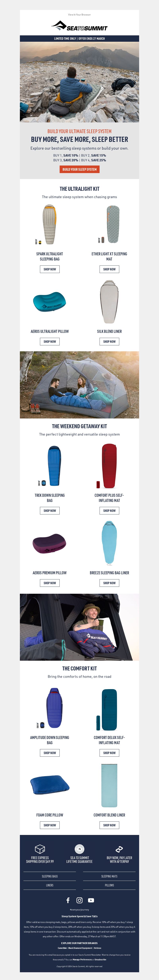This screenshot has height=980, width=159.
Task: Open the YouTube icon in footer
Action: 91,900
